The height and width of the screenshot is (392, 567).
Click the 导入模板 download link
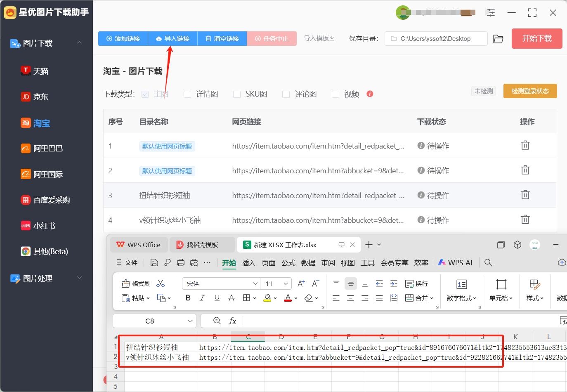point(319,38)
